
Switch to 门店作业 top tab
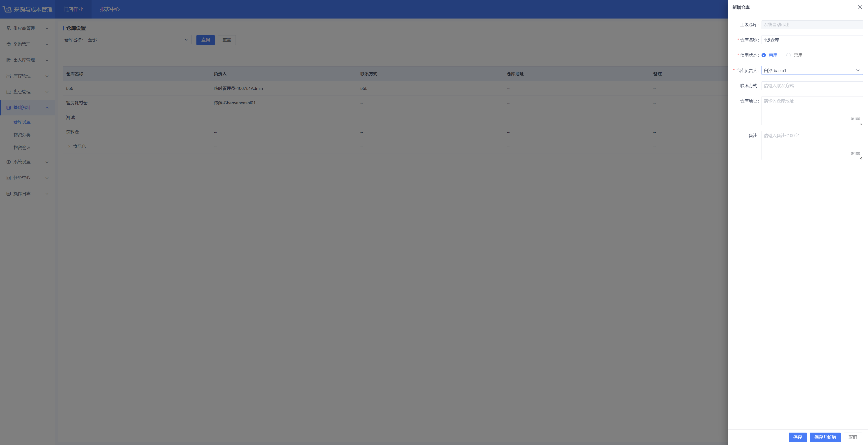[73, 9]
